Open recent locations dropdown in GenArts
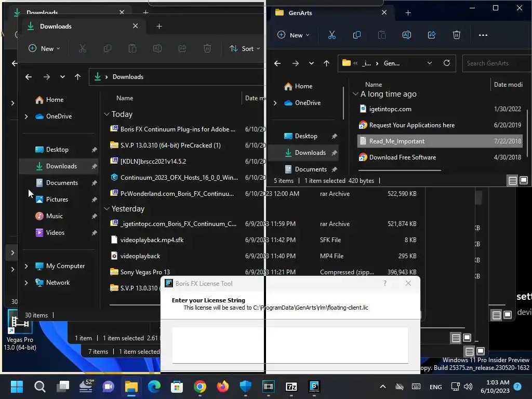 (311, 63)
